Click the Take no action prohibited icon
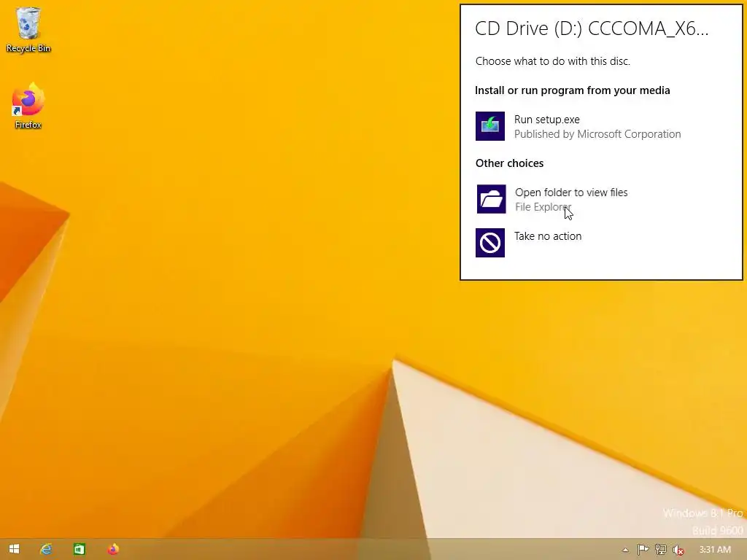747x560 pixels. [489, 243]
